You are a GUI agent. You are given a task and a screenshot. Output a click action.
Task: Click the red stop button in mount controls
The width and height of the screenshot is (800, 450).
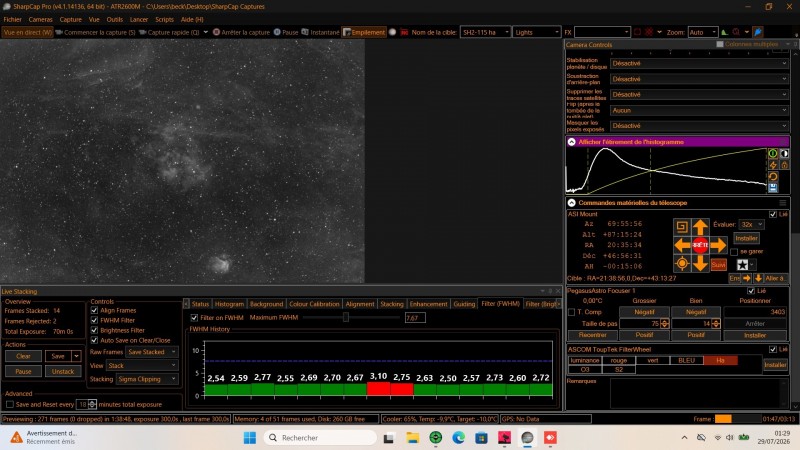point(700,245)
